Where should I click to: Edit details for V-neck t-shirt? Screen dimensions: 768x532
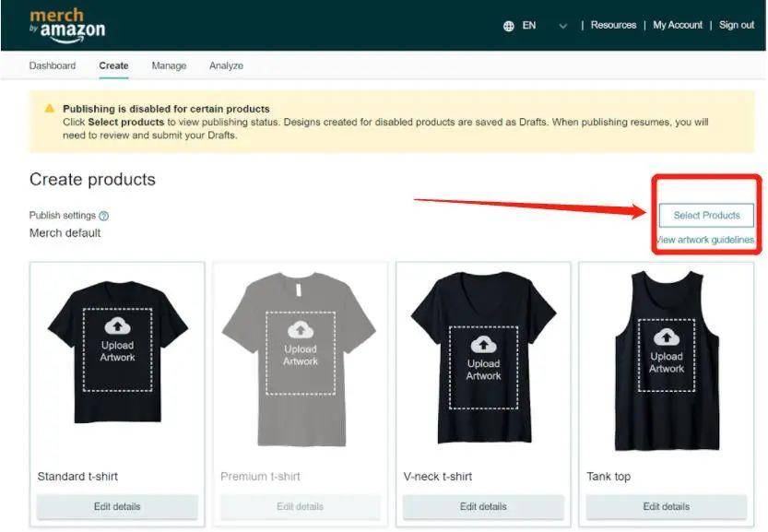click(483, 506)
